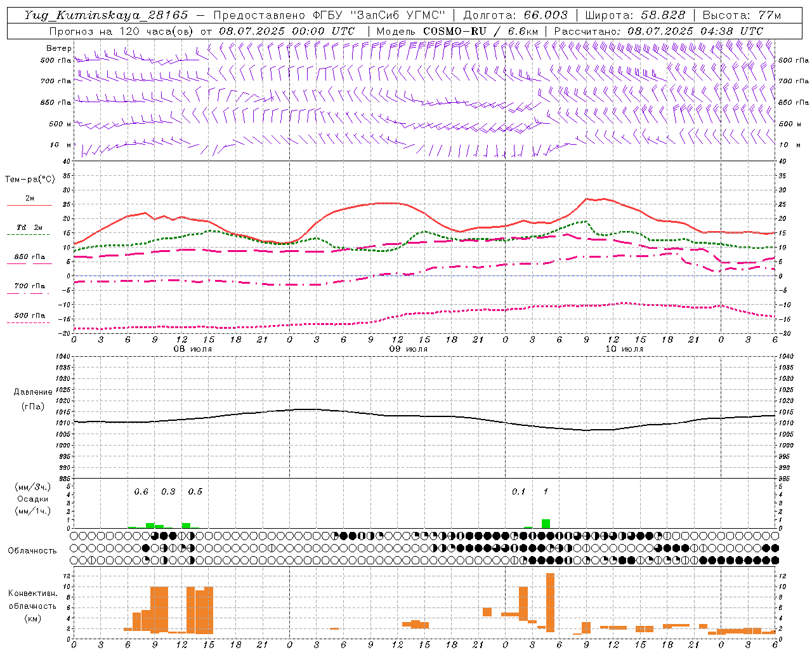Click the '10 июля' date label

(x=624, y=349)
